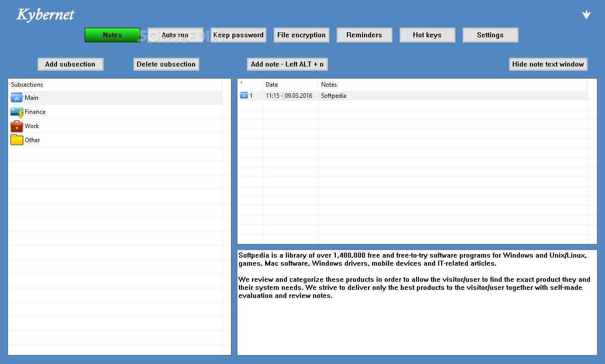The width and height of the screenshot is (605, 364).
Task: Toggle Hide note text window button
Action: click(x=548, y=64)
